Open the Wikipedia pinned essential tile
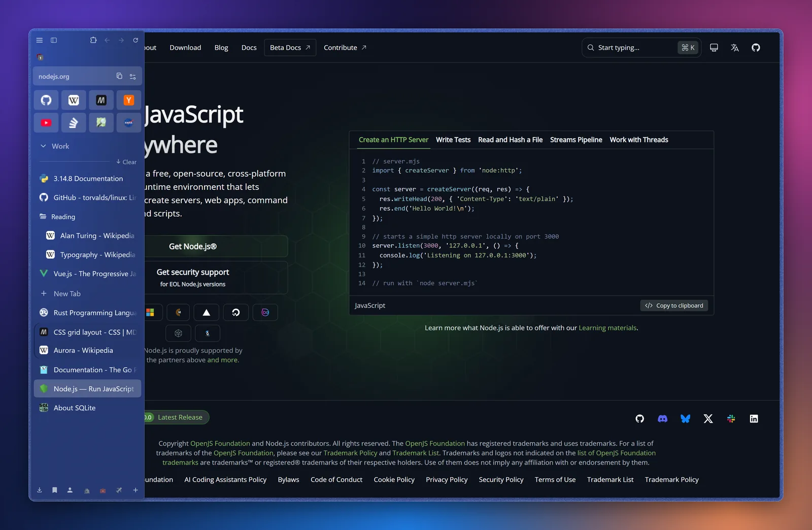 74,100
